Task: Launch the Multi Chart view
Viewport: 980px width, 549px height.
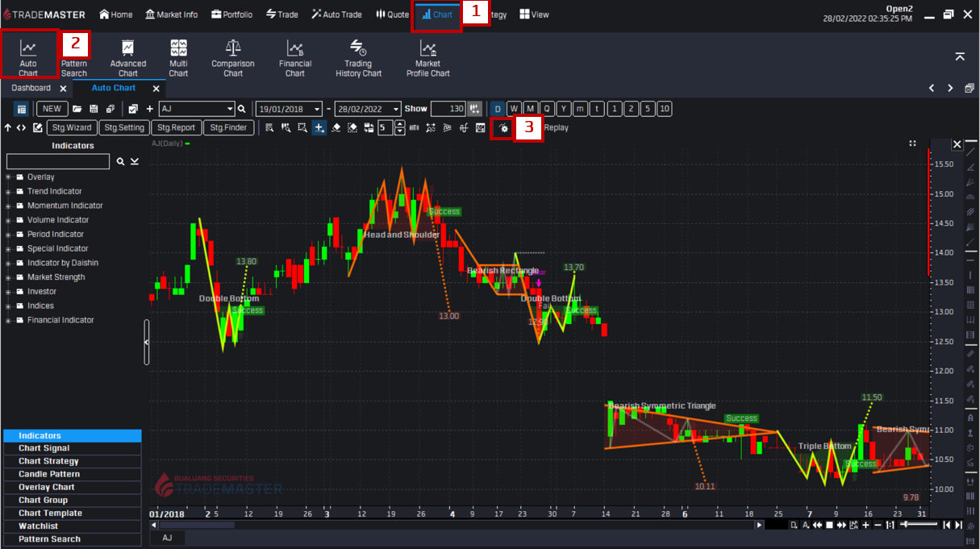Action: coord(178,56)
